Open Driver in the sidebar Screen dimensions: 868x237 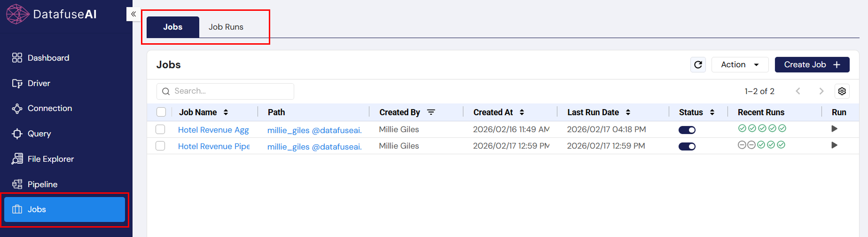(31, 83)
